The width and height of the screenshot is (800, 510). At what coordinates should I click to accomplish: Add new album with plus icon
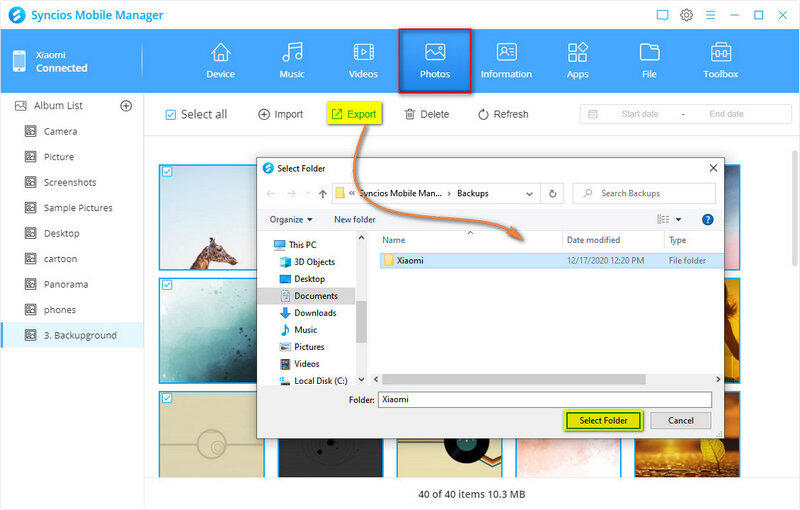[x=126, y=106]
